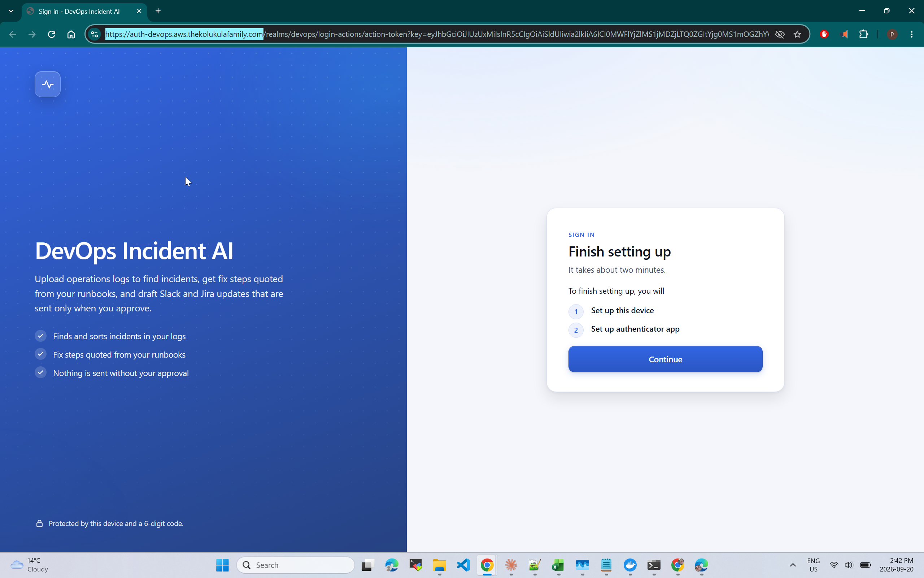Open the Windows Start menu
The height and width of the screenshot is (578, 924).
(222, 565)
